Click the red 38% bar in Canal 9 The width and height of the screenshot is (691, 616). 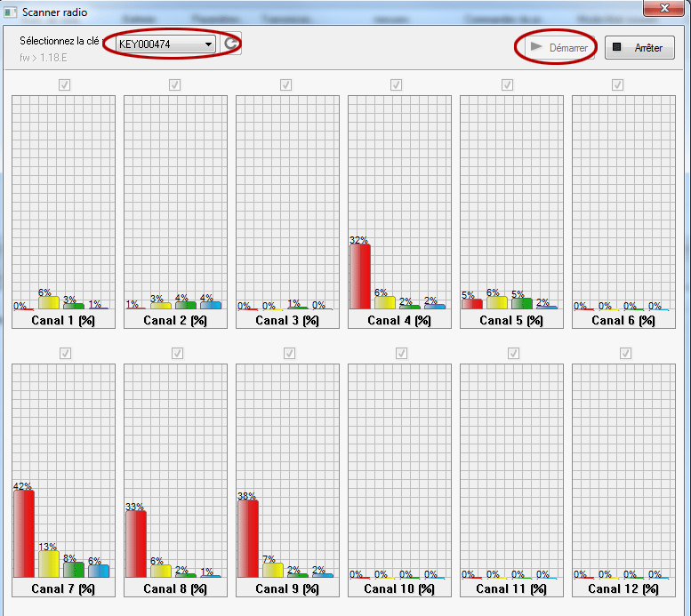[247, 538]
